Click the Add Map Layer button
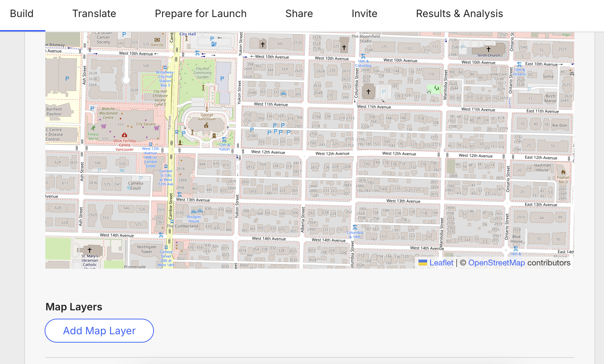 [x=99, y=331]
